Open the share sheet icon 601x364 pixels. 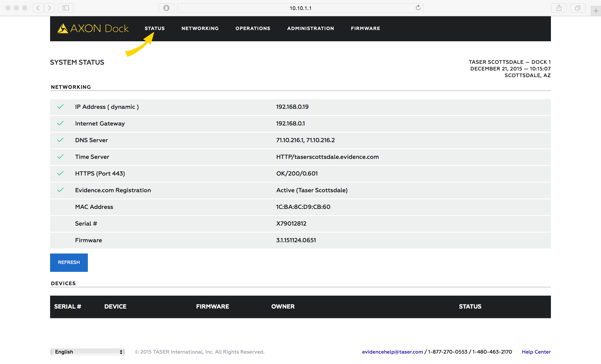click(x=559, y=8)
